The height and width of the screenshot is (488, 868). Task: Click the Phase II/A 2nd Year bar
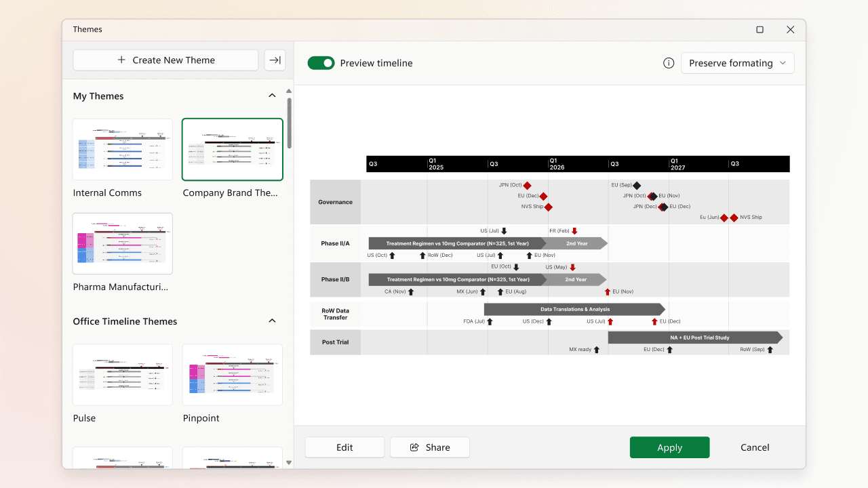click(x=576, y=243)
